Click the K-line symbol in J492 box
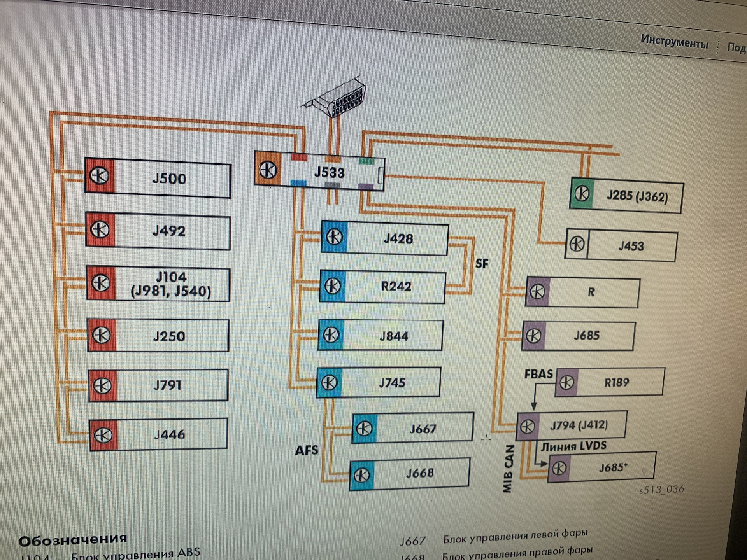The width and height of the screenshot is (747, 560). click(100, 229)
